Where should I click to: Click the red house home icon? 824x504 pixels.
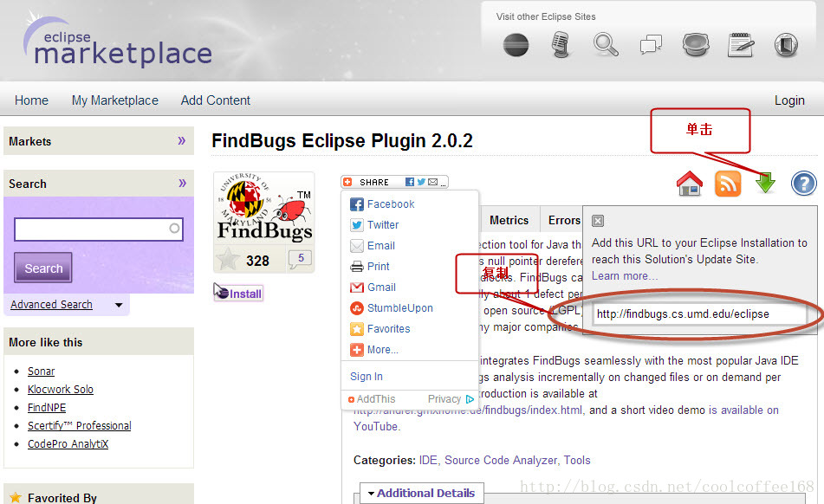point(690,184)
